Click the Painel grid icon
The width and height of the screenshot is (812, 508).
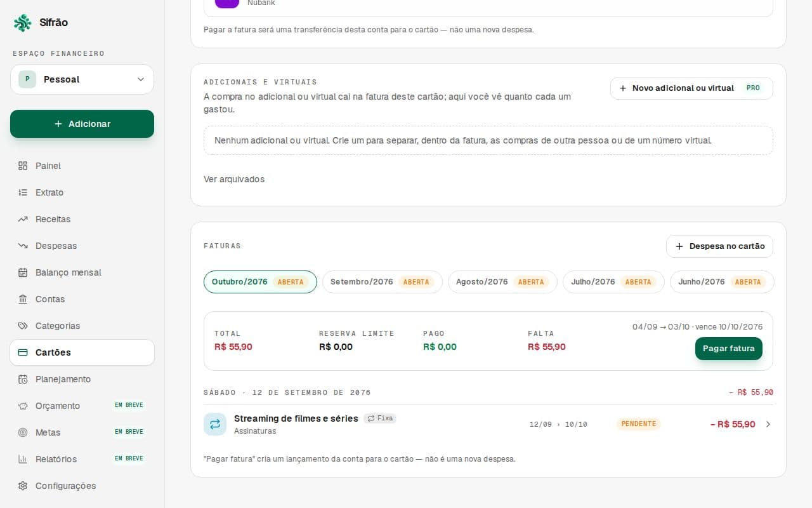pos(23,166)
